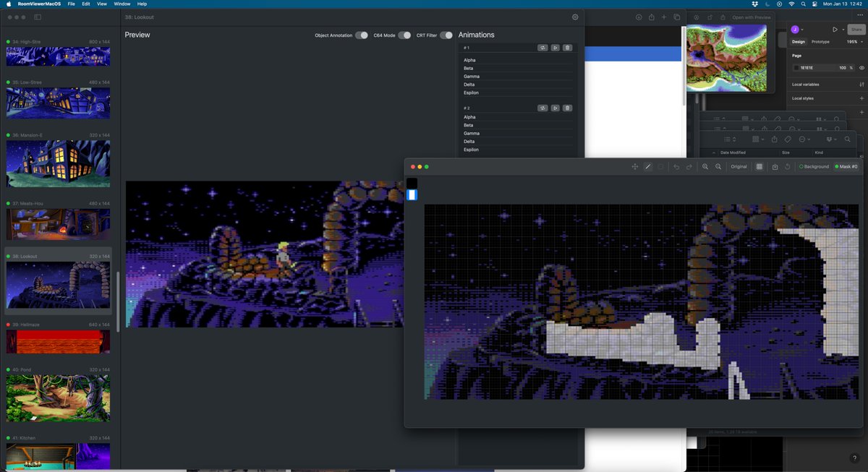Toggle page color visibility eye in Figma
Screen dimensions: 868x472
click(861, 67)
